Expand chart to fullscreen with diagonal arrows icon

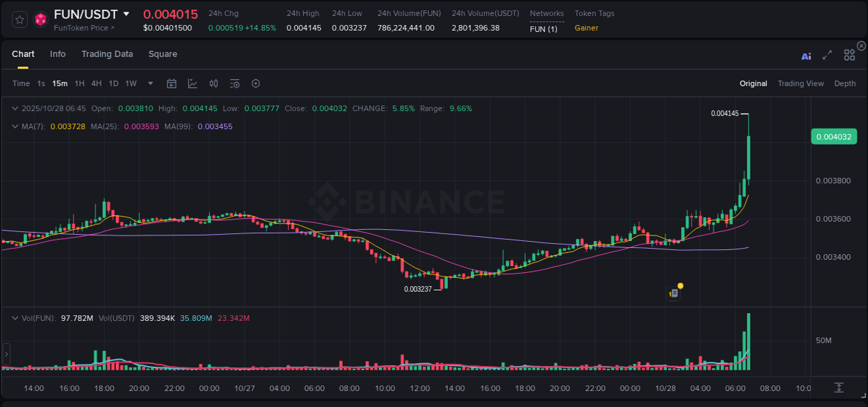tap(826, 56)
